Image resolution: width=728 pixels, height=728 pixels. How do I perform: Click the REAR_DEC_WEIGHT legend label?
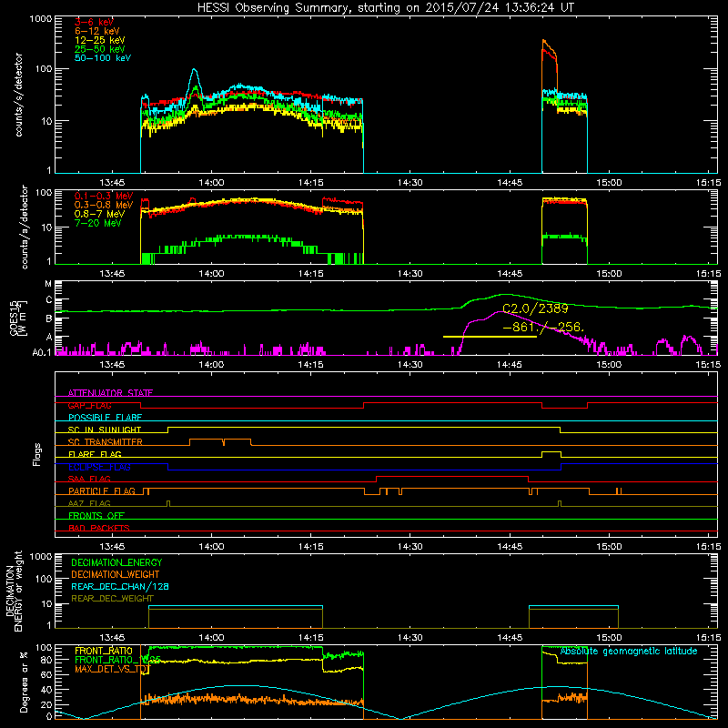[112, 599]
